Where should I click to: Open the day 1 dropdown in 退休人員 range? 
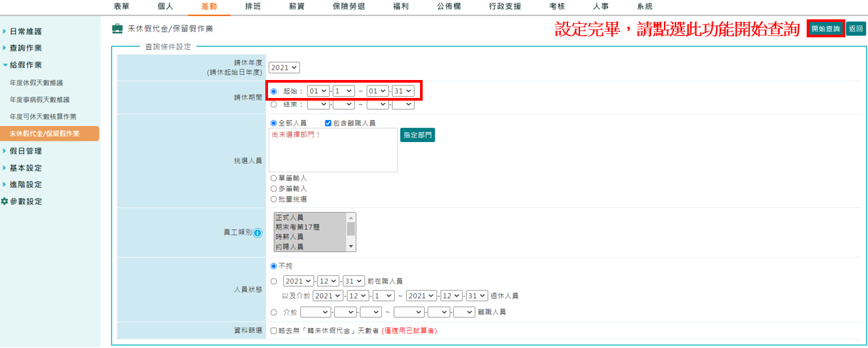click(x=384, y=295)
